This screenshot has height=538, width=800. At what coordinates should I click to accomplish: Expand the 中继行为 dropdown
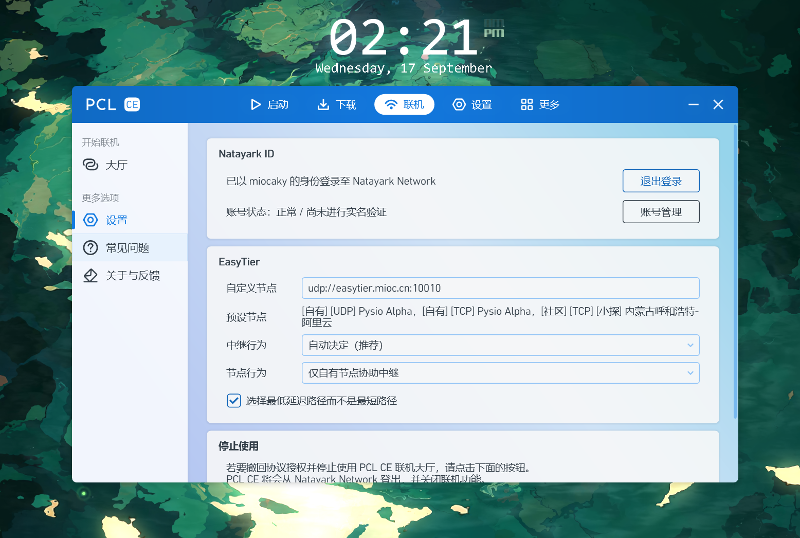click(500, 345)
